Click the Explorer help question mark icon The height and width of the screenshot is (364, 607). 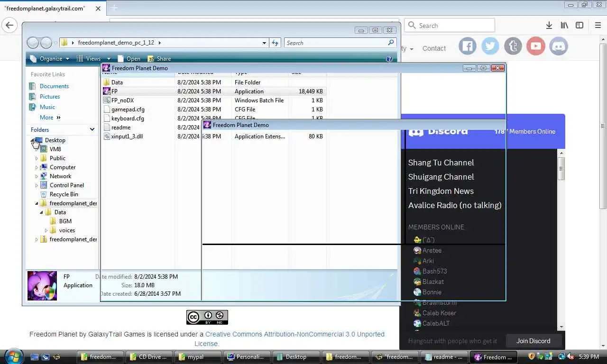389,59
